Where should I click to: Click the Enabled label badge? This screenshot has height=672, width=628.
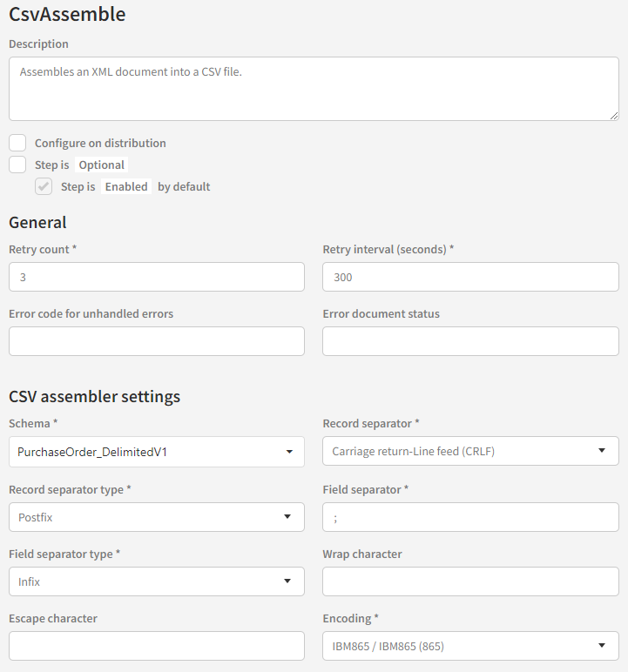(x=126, y=186)
